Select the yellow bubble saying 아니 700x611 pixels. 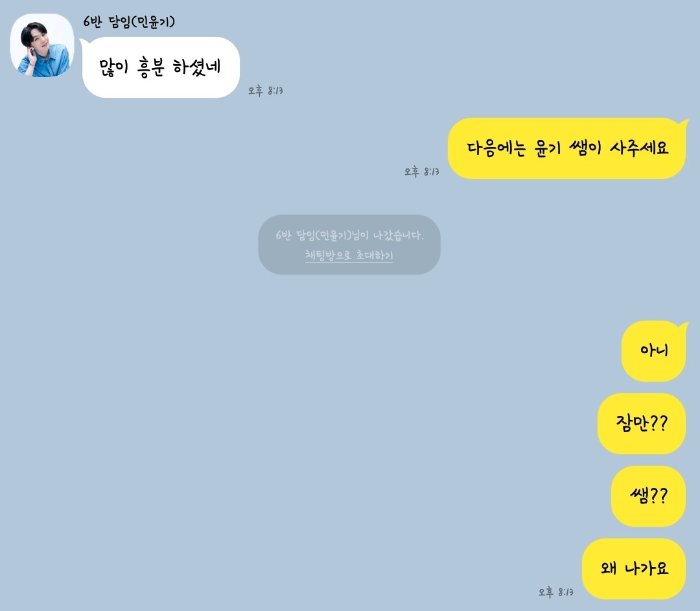(653, 351)
